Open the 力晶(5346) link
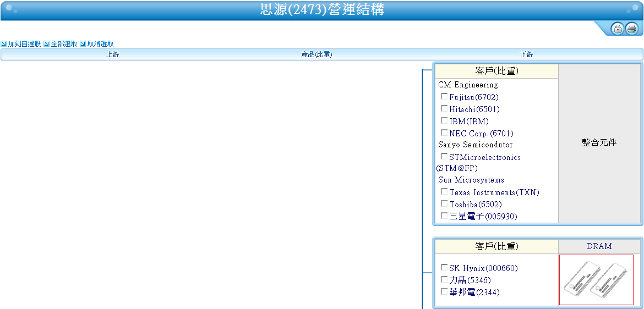This screenshot has height=309, width=644. pyautogui.click(x=470, y=280)
